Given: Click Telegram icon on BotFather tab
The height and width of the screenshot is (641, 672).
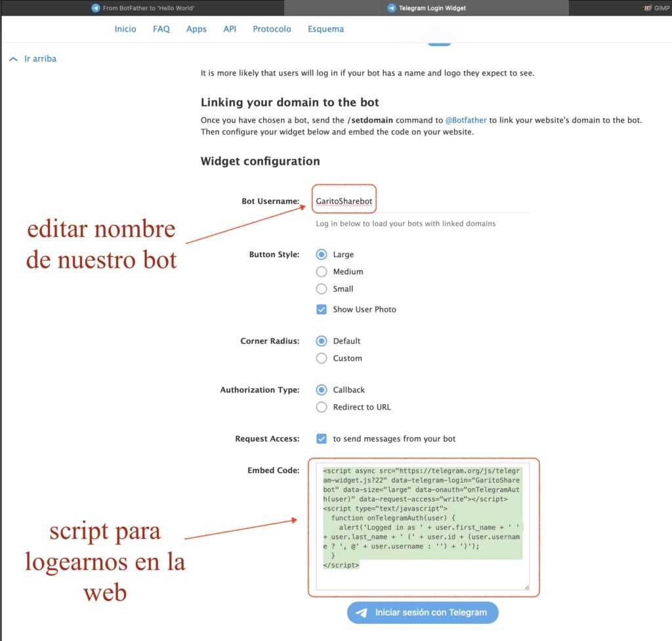Looking at the screenshot, I should click(x=96, y=8).
